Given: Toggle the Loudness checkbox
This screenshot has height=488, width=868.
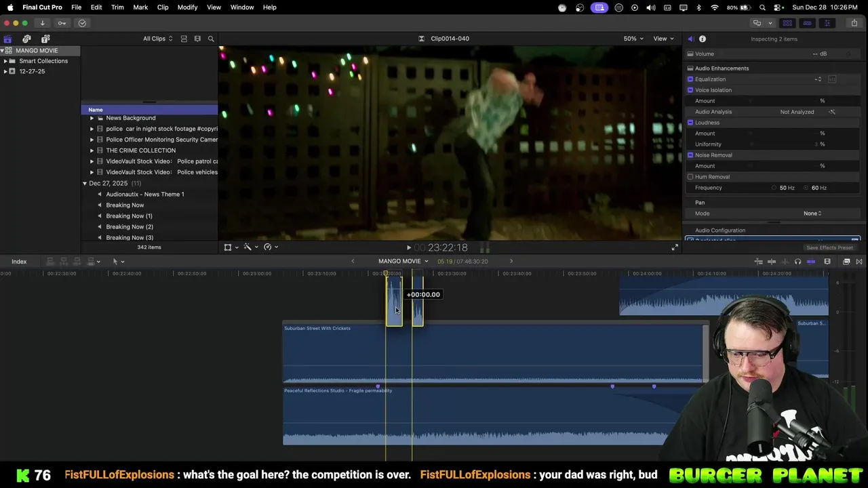Looking at the screenshot, I should pos(690,123).
